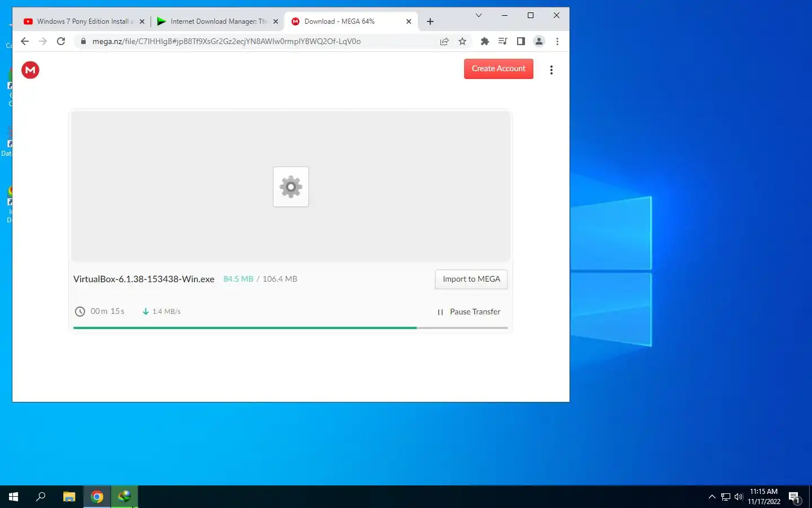Viewport: 812px width, 508px height.
Task: Click the clock time remaining icon
Action: pos(80,312)
